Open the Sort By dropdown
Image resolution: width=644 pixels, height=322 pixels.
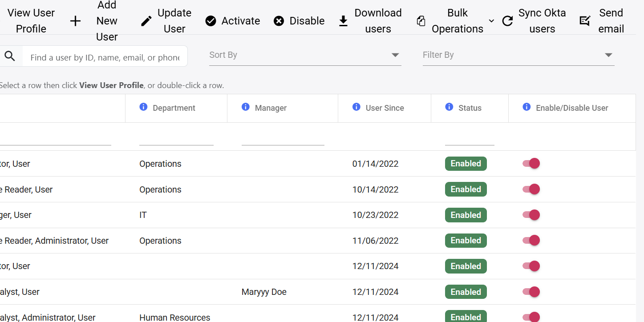point(305,55)
